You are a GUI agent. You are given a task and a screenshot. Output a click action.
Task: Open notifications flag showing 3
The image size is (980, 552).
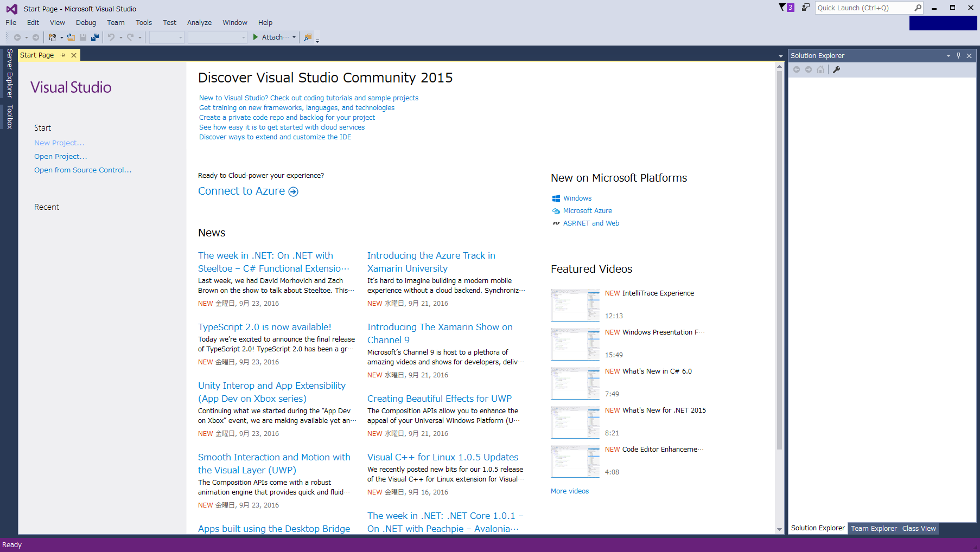(786, 8)
